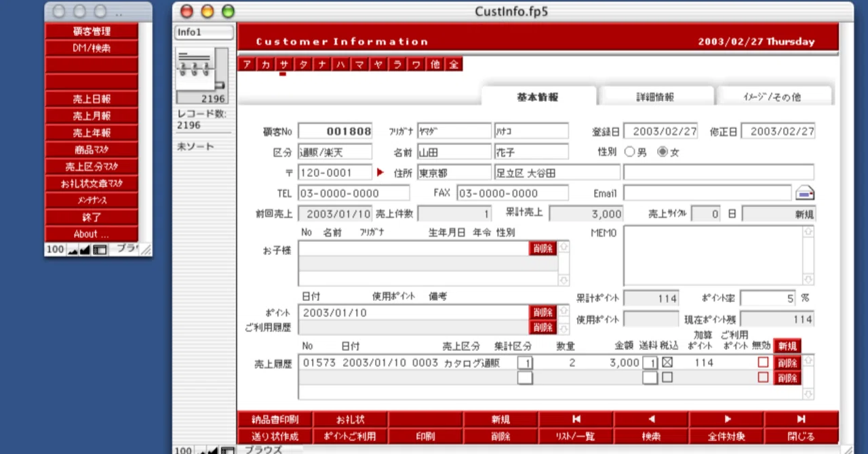The image size is (868, 454).
Task: Toggle the 税込 checkbox in first sales row
Action: tap(667, 363)
